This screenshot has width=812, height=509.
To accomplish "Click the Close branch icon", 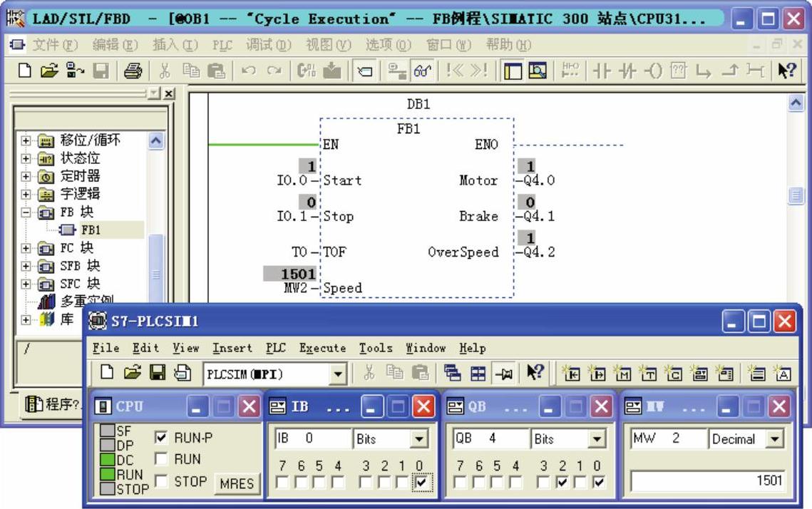I will (x=730, y=71).
